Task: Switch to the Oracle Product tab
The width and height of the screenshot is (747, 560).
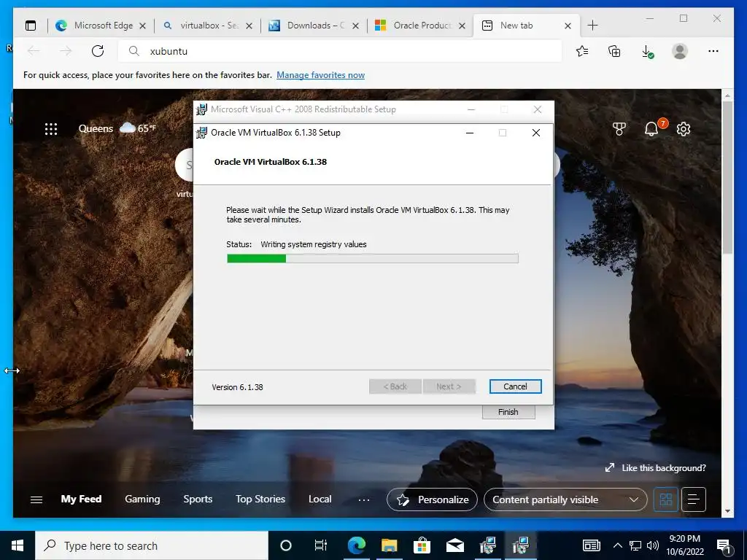Action: coord(421,26)
